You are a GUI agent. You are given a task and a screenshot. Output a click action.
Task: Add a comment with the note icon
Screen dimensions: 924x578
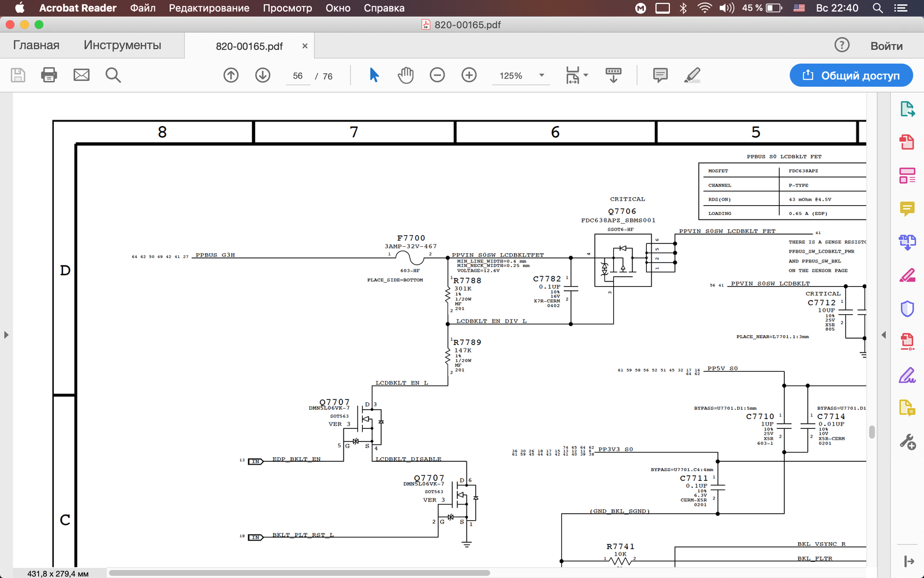tap(660, 75)
